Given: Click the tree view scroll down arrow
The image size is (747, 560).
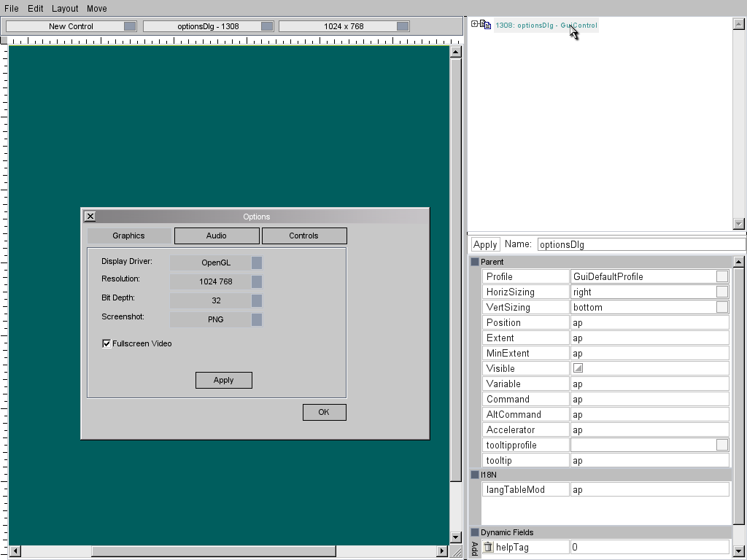Looking at the screenshot, I should pyautogui.click(x=738, y=224).
